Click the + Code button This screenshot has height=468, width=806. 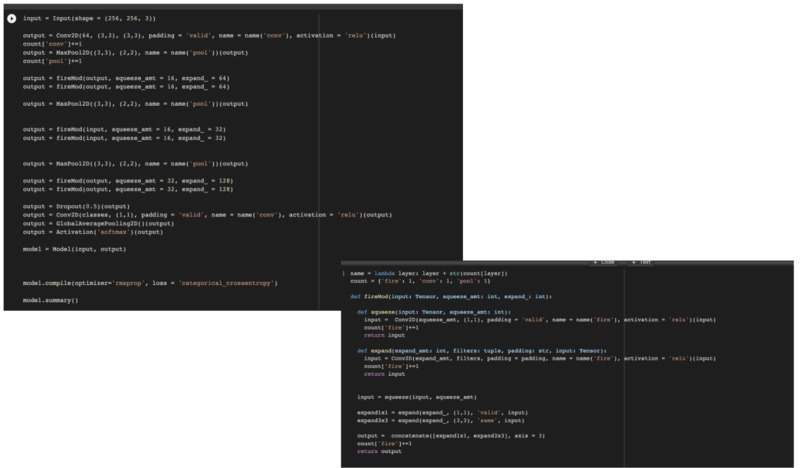(x=604, y=262)
